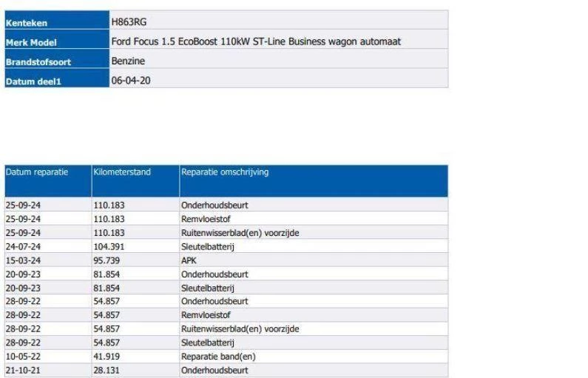Select Sleutelbatterij in the 28-09-22 row
The height and width of the screenshot is (378, 588).
(x=207, y=342)
